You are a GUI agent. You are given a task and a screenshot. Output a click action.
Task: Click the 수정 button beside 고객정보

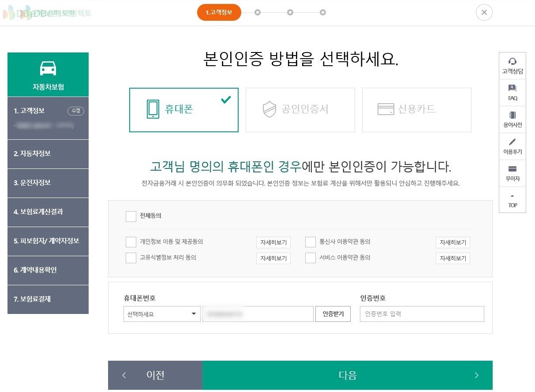[x=76, y=111]
